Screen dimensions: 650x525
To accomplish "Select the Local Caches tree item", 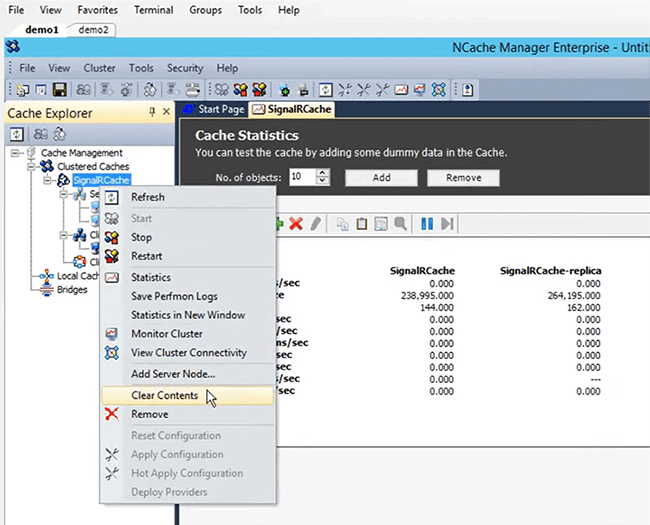I will (x=78, y=276).
